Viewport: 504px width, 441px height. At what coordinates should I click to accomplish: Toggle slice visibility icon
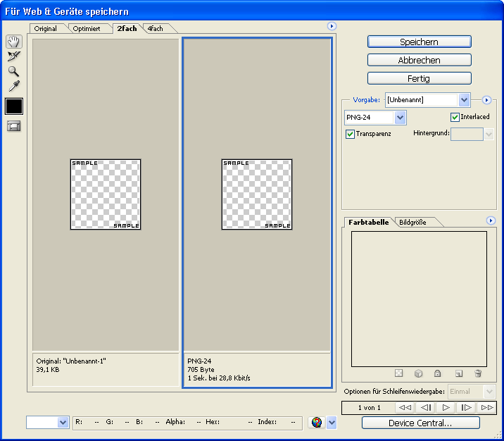[13, 126]
